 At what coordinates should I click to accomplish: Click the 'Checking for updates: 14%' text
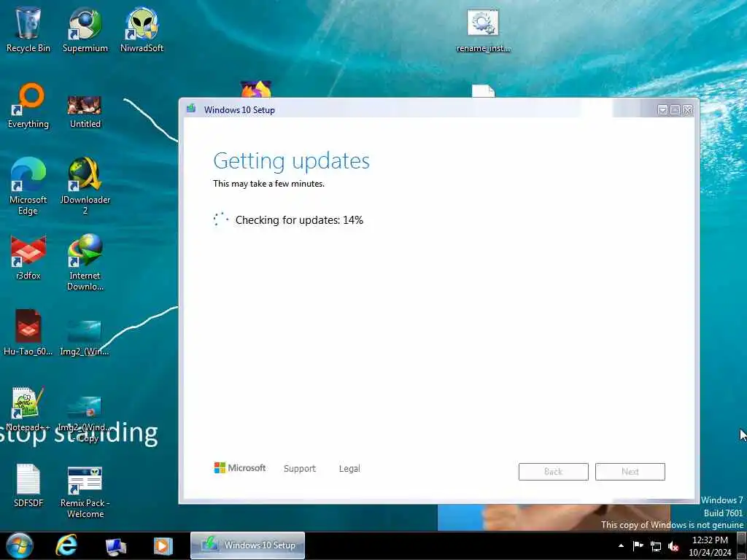299,220
